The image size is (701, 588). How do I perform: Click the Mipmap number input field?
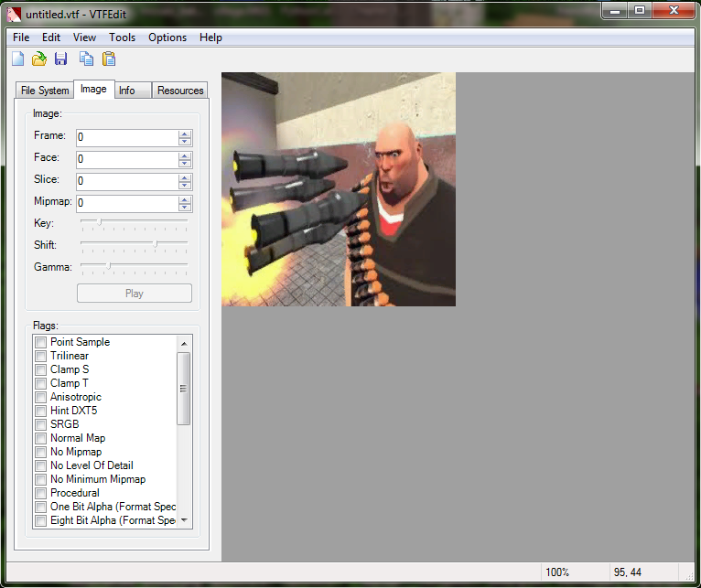point(127,203)
